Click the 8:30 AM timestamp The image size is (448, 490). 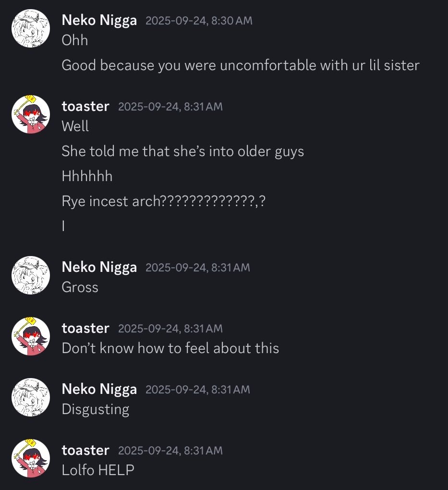coord(199,21)
